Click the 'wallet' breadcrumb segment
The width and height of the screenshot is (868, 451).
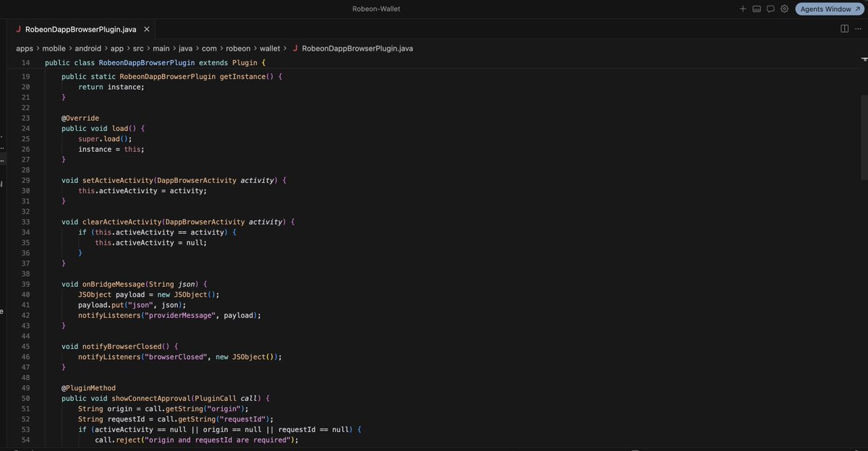coord(270,49)
